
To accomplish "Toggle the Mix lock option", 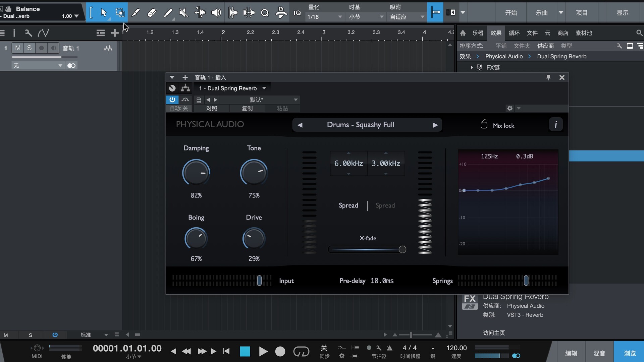I will coord(497,125).
